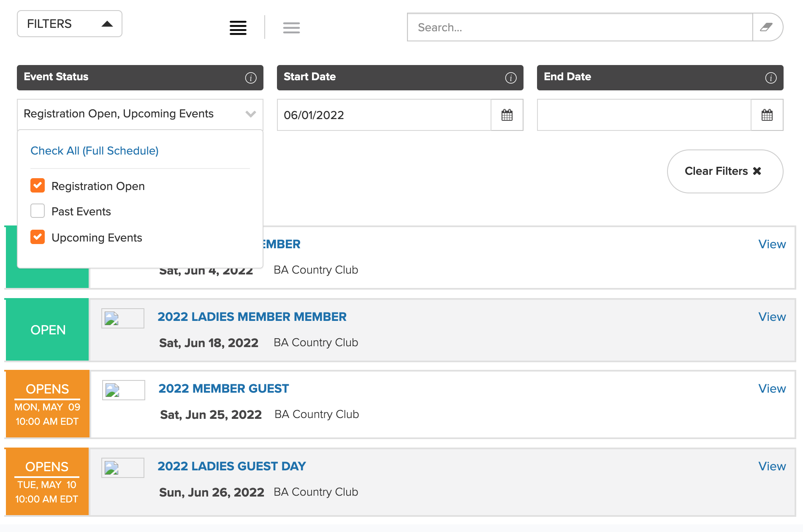This screenshot has height=532, width=803.
Task: Open the Start Date info icon
Action: 511,78
